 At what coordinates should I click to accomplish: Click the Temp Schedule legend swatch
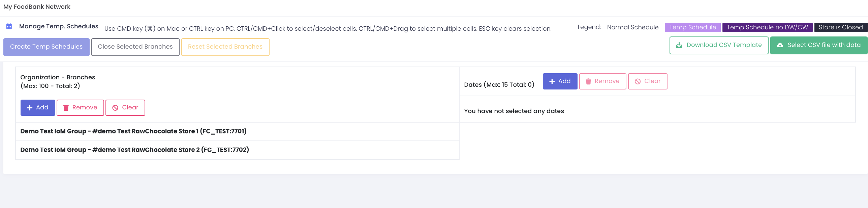tap(692, 27)
